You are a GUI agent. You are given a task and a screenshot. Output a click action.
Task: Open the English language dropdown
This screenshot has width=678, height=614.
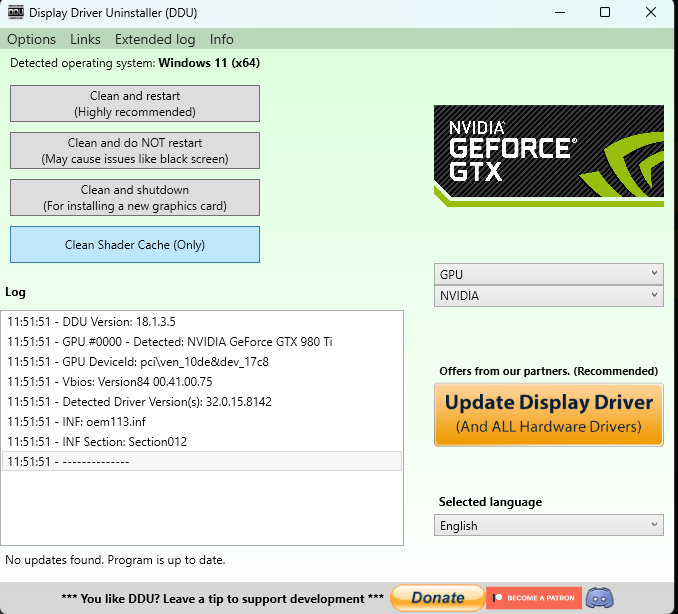coord(549,525)
